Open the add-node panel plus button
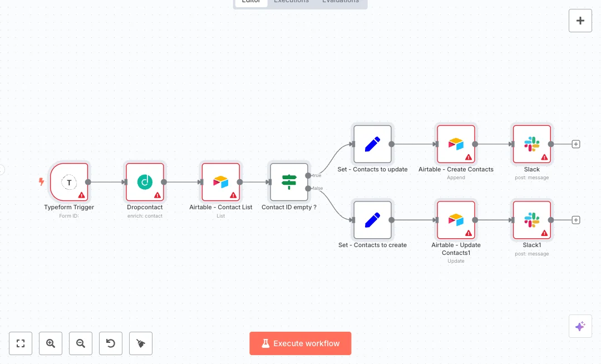 [580, 21]
